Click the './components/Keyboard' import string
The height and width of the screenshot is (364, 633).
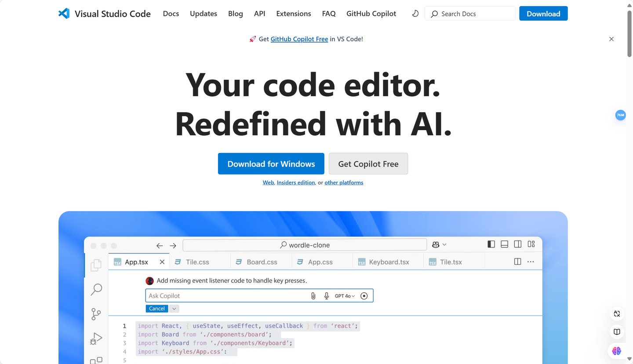coord(251,343)
